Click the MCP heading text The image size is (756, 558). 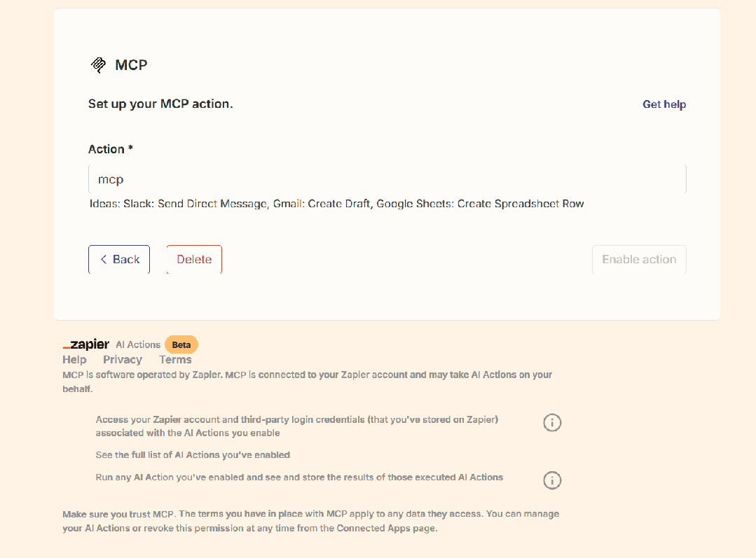coord(131,65)
